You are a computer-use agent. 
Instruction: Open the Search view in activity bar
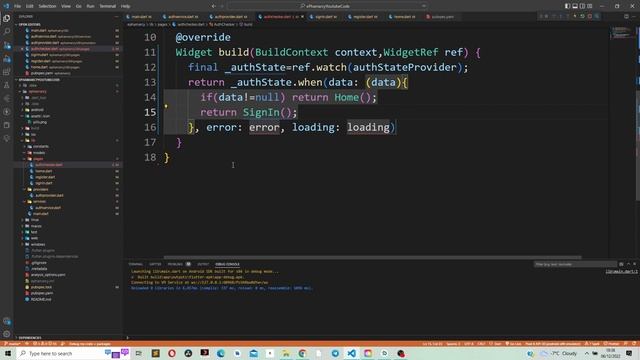pos(7,31)
